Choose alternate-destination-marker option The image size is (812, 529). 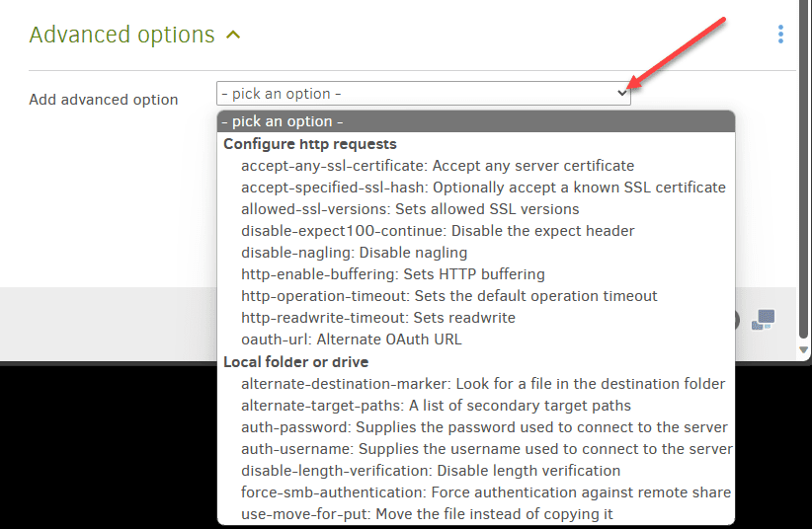tap(483, 384)
